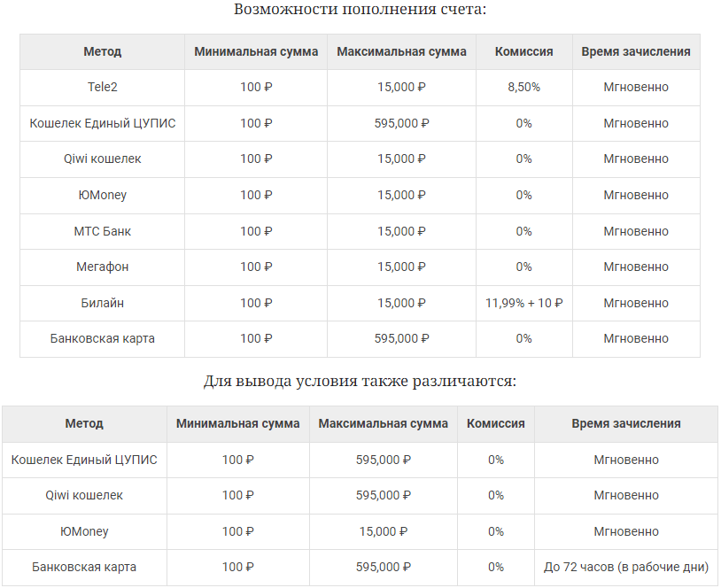Viewport: 721px width, 588px height.
Task: Click Qiwi кошелек in the withdrawal table
Action: tap(84, 495)
